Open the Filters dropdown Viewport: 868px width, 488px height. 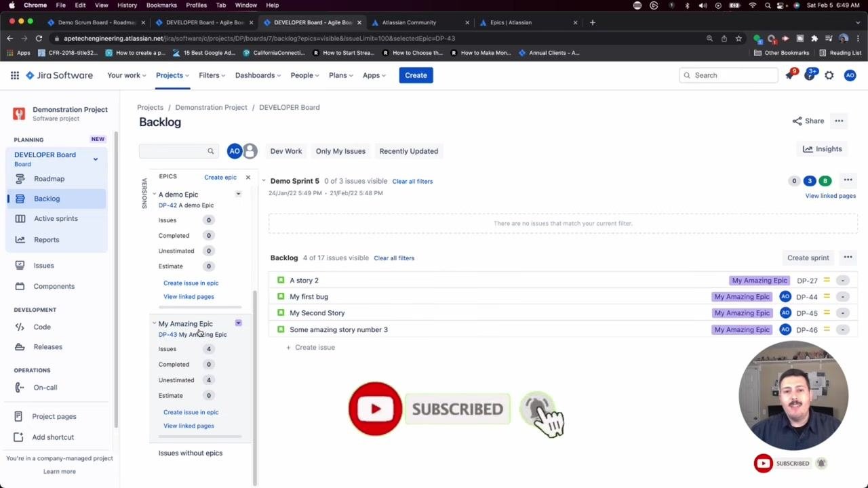212,75
